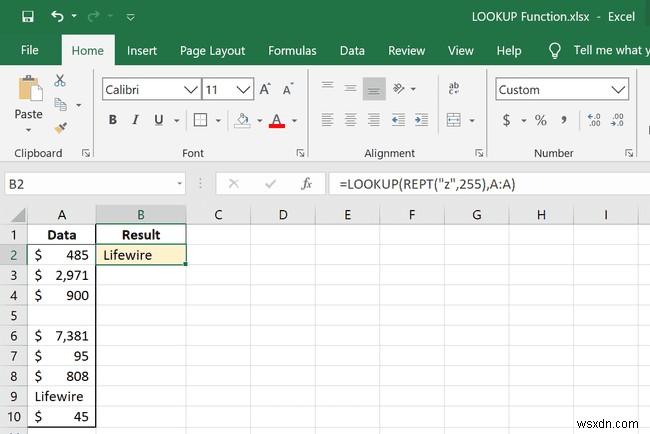650x434 pixels.
Task: Open the Formulas tab
Action: click(292, 51)
